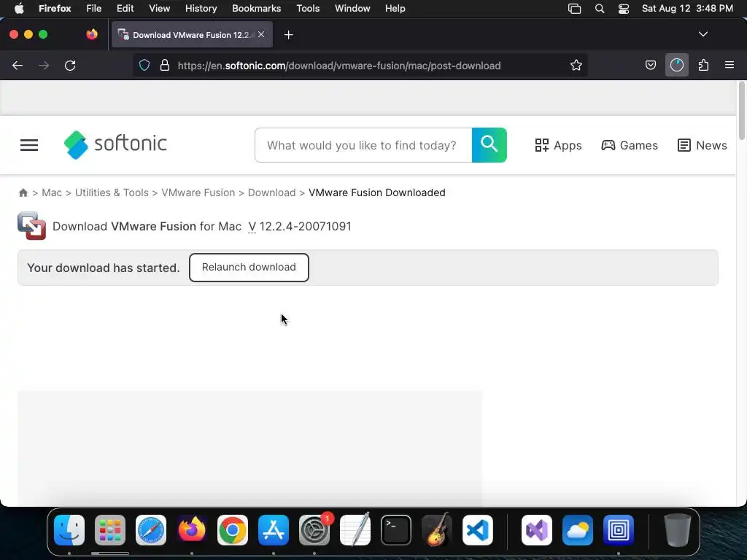Open the Window menu
This screenshot has height=560, width=747.
coord(352,9)
